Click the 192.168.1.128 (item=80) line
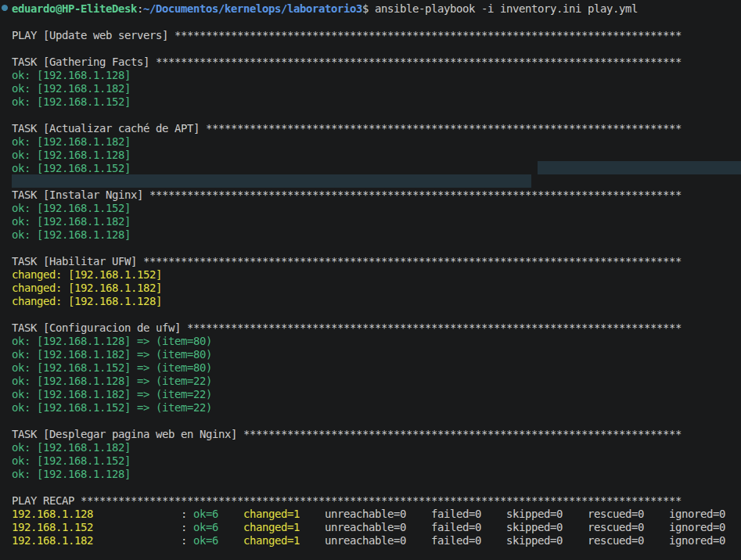Screen dimensions: 741x560 tap(112, 341)
